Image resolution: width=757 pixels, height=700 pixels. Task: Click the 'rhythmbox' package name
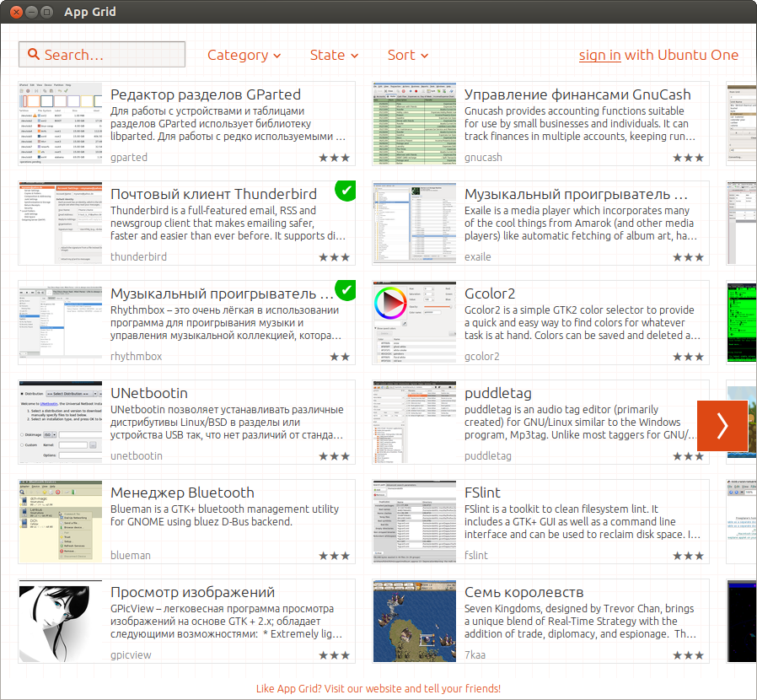[x=137, y=357]
